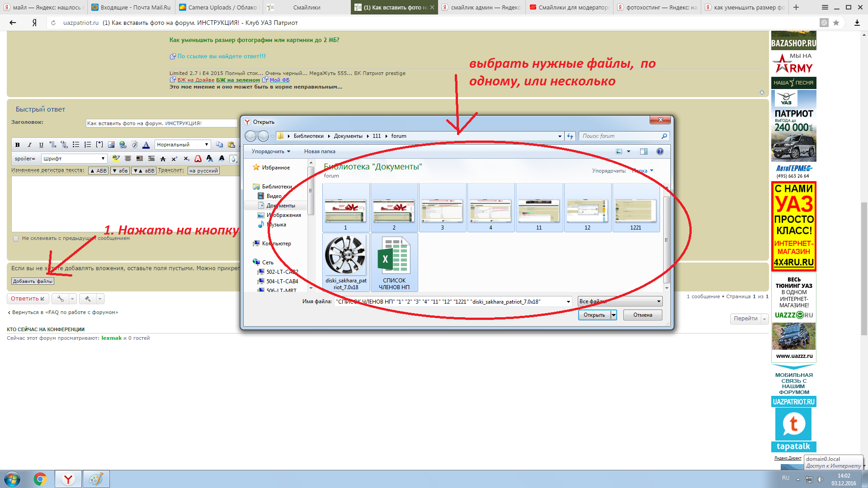Open the 'Нормальный' font size dropdown

point(183,145)
